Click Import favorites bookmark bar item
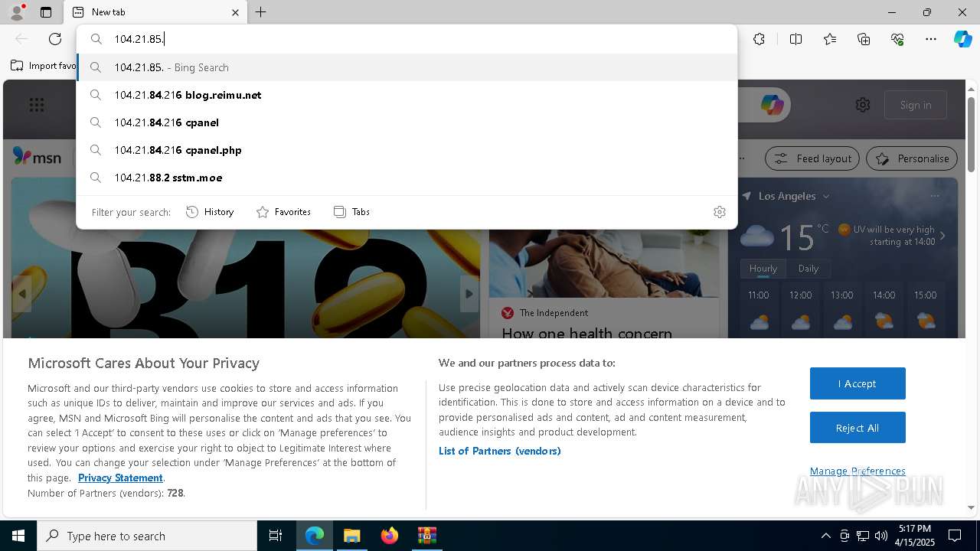The height and width of the screenshot is (551, 980). [x=44, y=66]
